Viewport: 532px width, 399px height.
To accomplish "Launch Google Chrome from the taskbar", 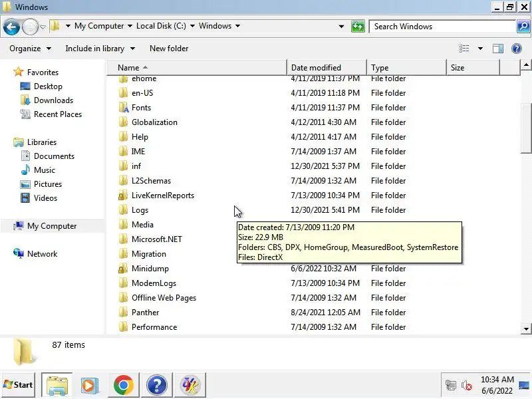I will coord(124,385).
